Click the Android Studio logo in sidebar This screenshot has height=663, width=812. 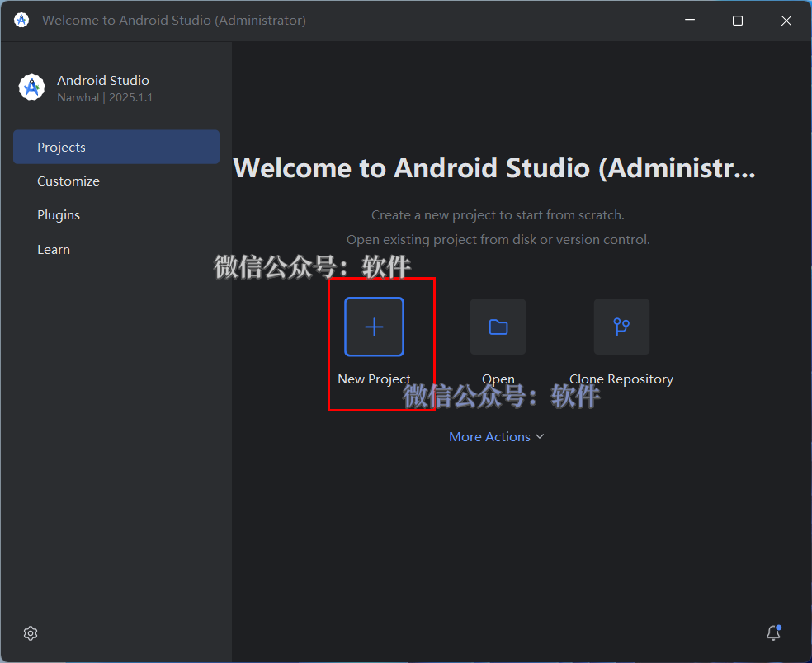coord(31,87)
